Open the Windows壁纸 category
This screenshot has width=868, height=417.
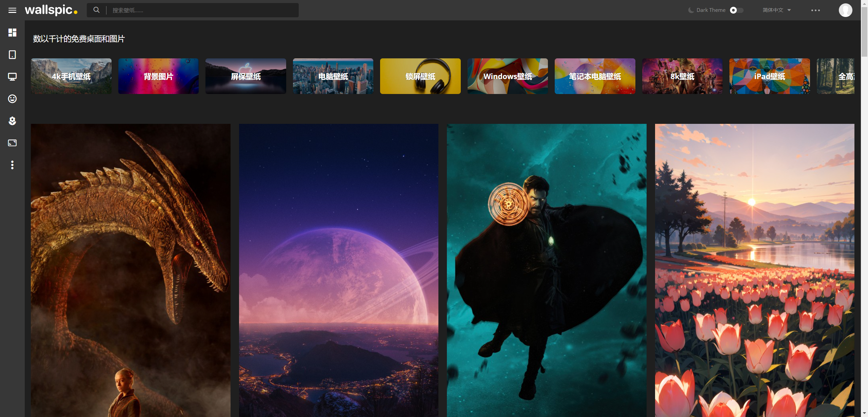[508, 76]
